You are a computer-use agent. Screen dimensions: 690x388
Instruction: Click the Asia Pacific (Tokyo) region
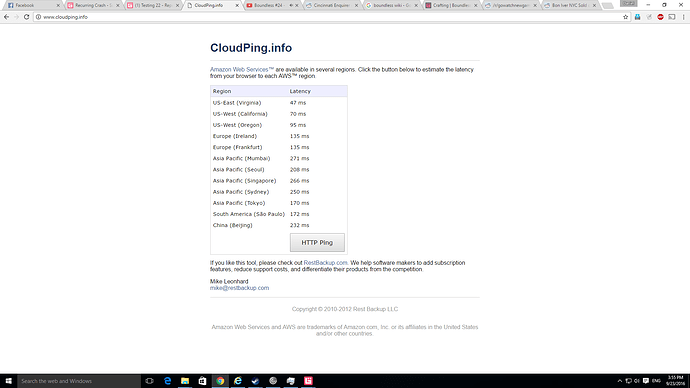(x=239, y=203)
